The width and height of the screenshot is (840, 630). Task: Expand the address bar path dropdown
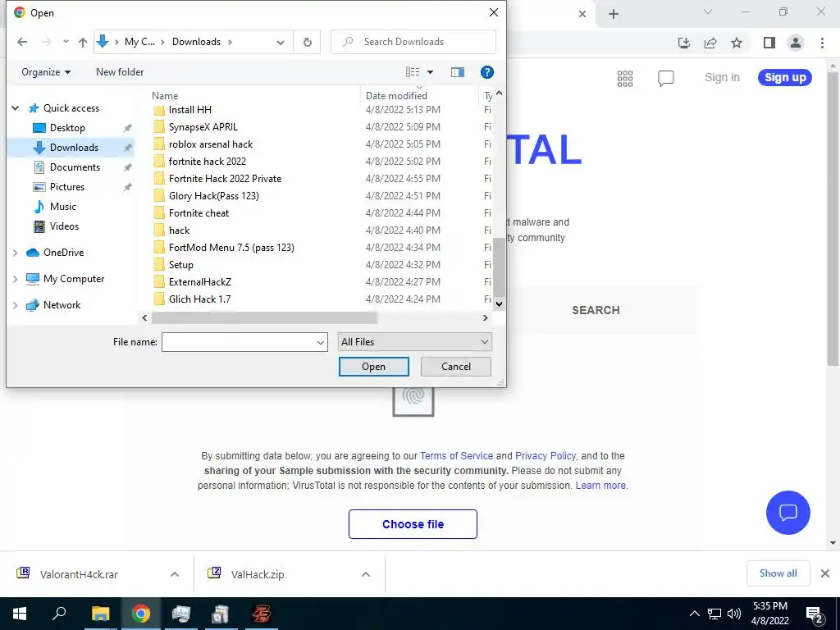click(281, 43)
